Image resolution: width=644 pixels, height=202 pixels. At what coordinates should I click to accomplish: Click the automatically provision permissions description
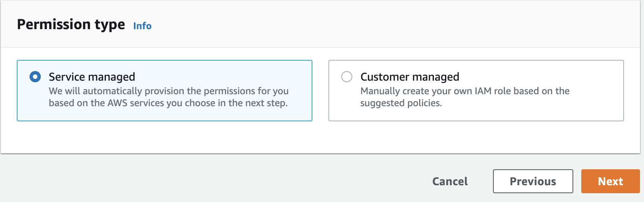[169, 97]
